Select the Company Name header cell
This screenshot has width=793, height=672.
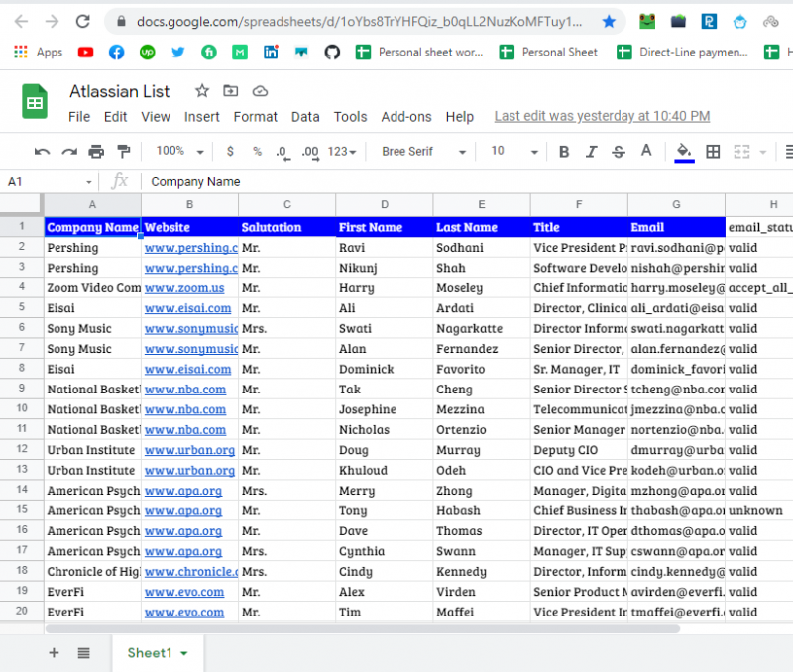[92, 227]
